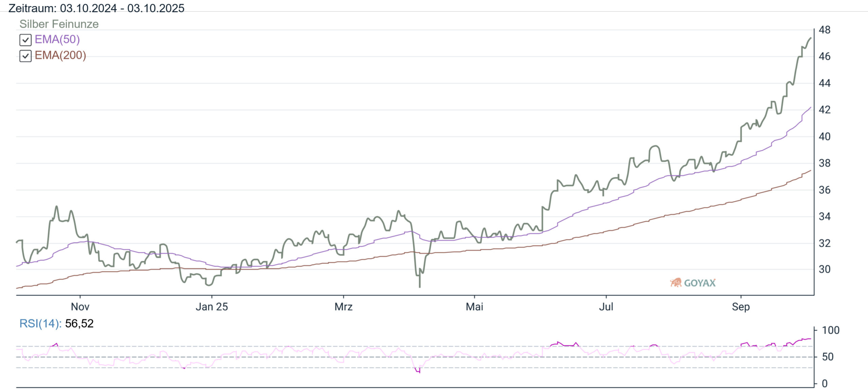Click the EMA(50) legend label
This screenshot has height=391, width=868.
tap(57, 39)
